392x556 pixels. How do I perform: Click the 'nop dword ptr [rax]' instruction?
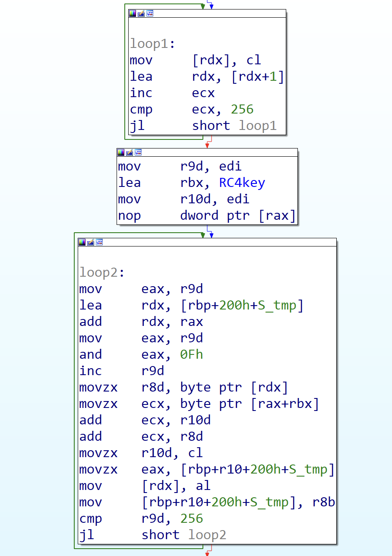[207, 215]
